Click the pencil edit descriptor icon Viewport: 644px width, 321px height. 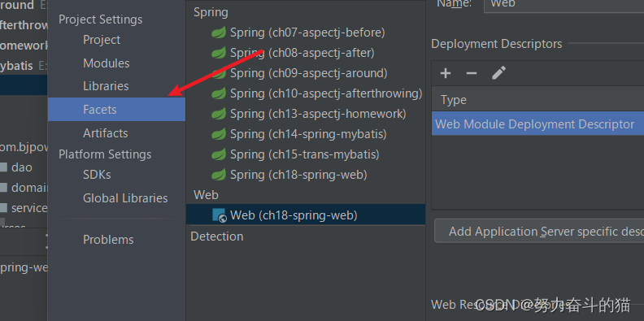click(x=498, y=73)
